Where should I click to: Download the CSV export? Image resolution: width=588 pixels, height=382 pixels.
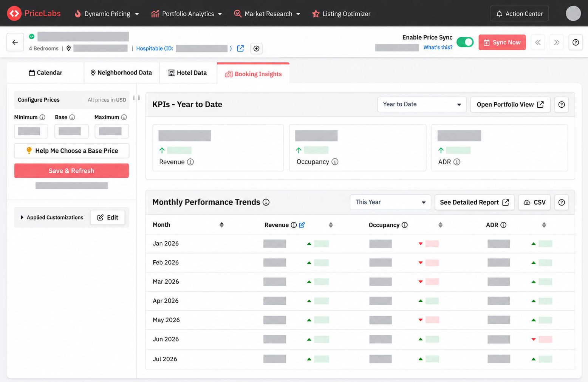point(534,202)
